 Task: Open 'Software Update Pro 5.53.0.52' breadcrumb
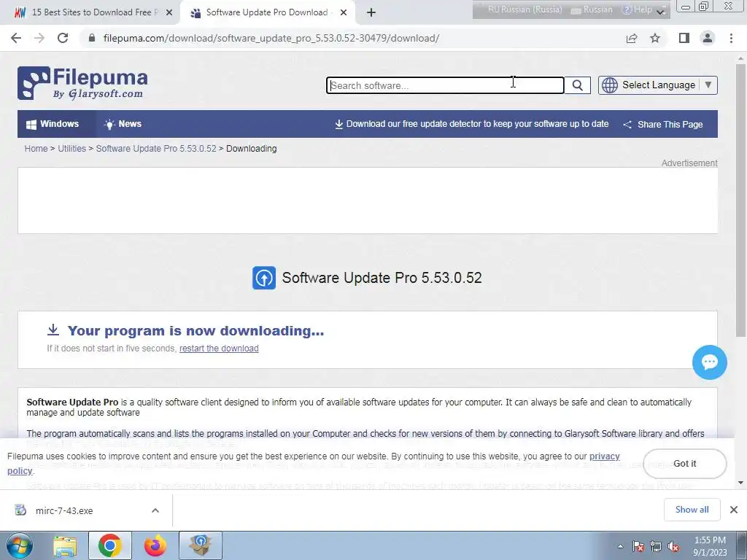[156, 149]
